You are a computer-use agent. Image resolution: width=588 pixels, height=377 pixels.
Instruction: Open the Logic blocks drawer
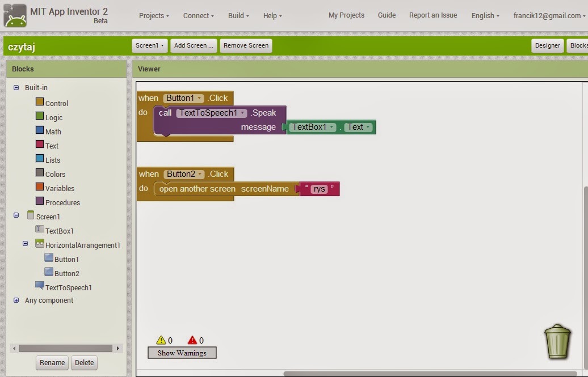[x=55, y=117]
